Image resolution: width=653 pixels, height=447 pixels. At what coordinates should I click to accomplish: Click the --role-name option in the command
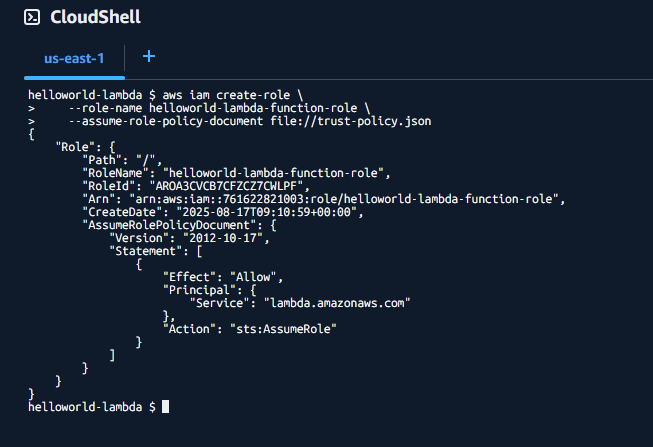105,108
